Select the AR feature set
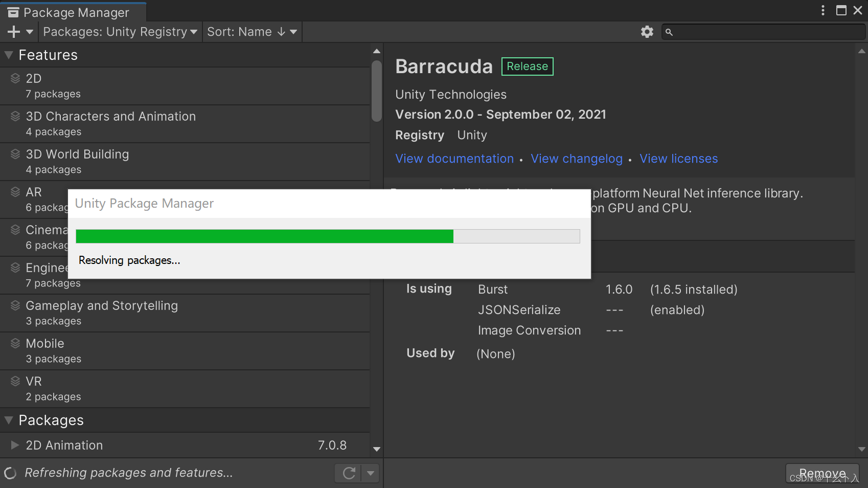Viewport: 868px width, 488px height. 34,199
